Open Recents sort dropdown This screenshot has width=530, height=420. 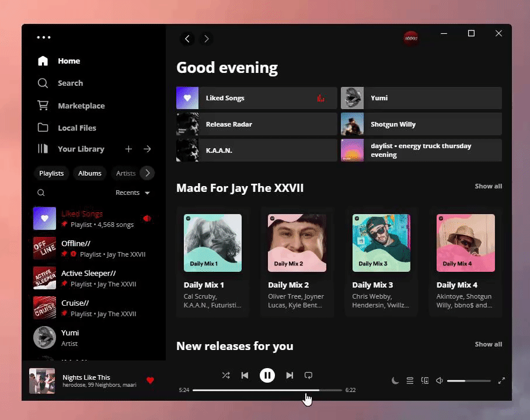[132, 192]
